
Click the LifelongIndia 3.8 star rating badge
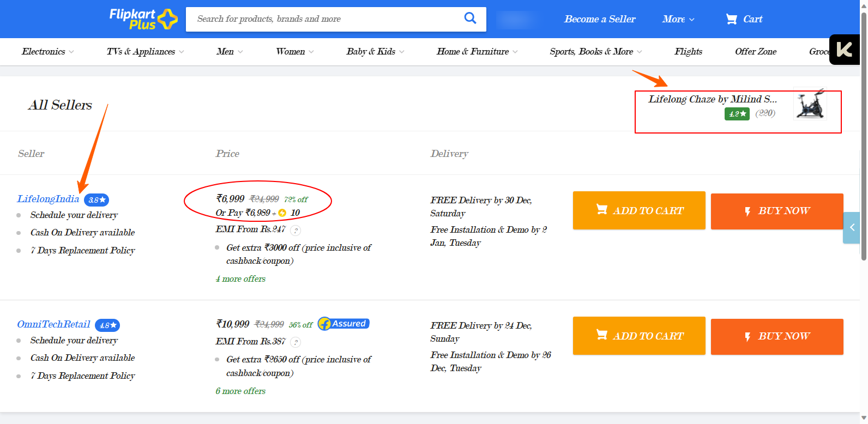(x=97, y=200)
